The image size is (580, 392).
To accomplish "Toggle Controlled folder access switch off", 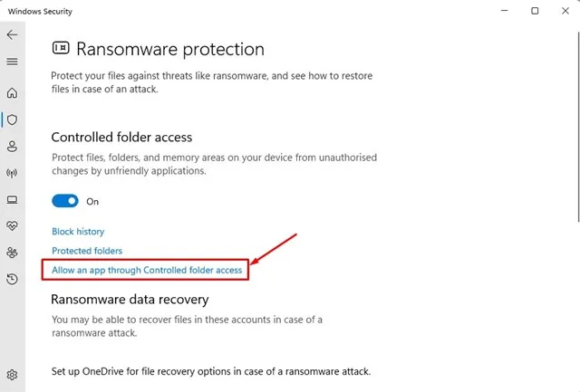I will 65,201.
